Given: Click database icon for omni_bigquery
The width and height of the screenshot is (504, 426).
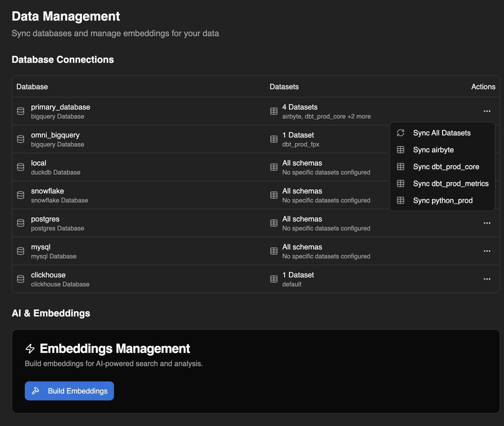Looking at the screenshot, I should pyautogui.click(x=21, y=139).
